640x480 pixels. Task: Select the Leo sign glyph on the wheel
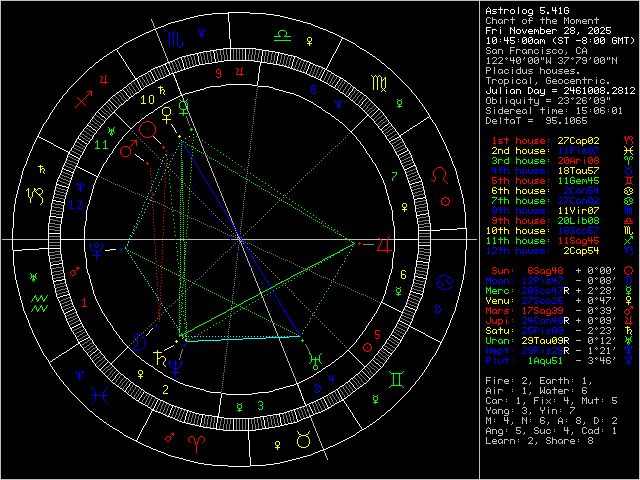coord(440,176)
